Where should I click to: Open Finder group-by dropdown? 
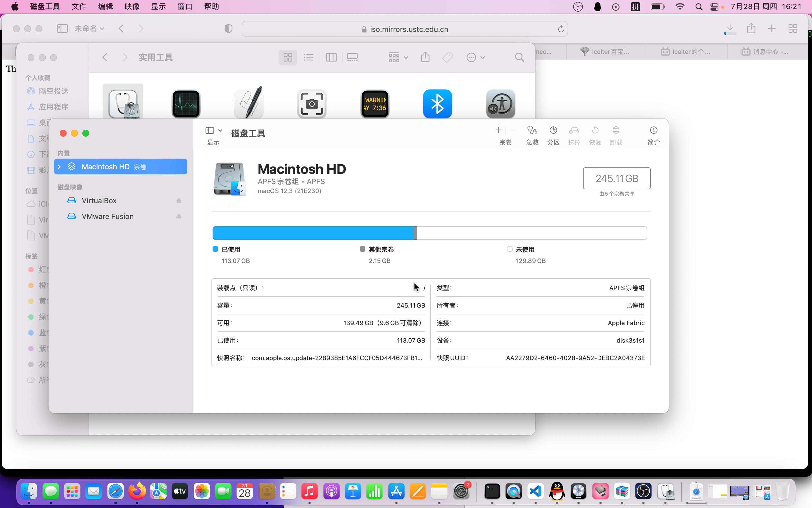click(398, 58)
